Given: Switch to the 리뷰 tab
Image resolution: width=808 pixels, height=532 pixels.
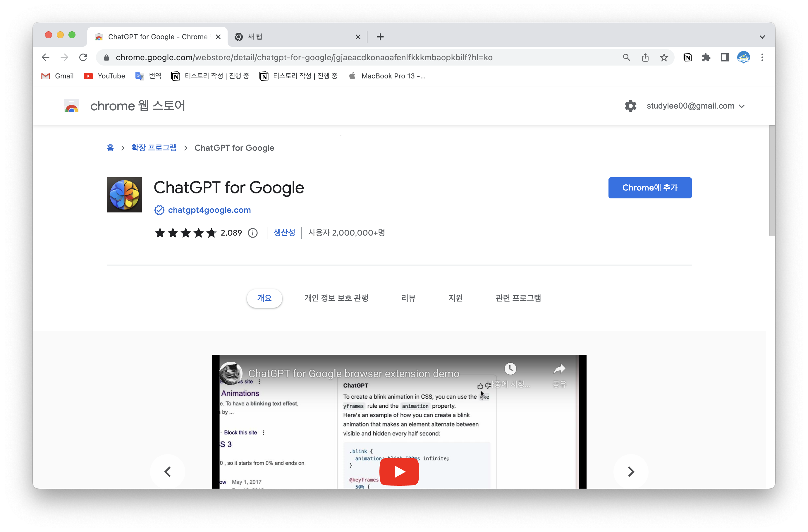Looking at the screenshot, I should coord(408,298).
